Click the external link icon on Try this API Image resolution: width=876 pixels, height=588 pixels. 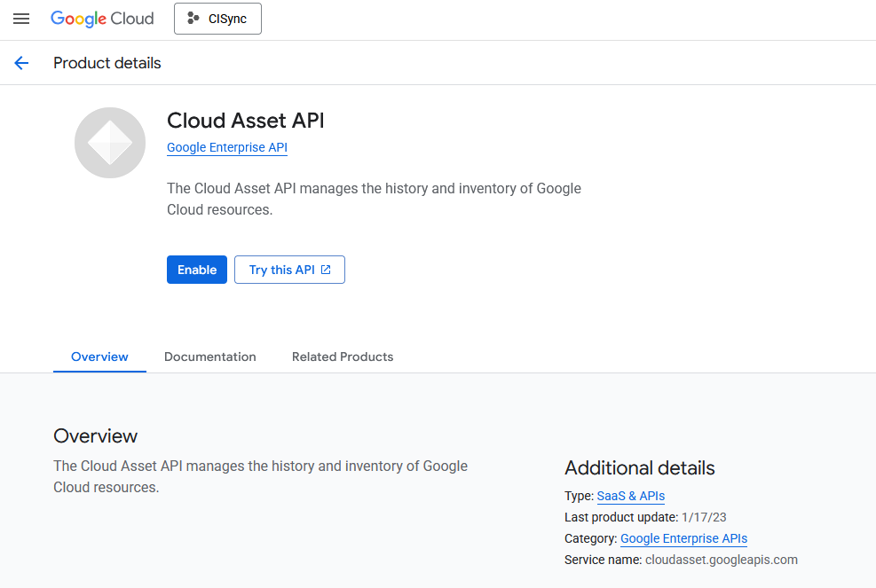(326, 270)
